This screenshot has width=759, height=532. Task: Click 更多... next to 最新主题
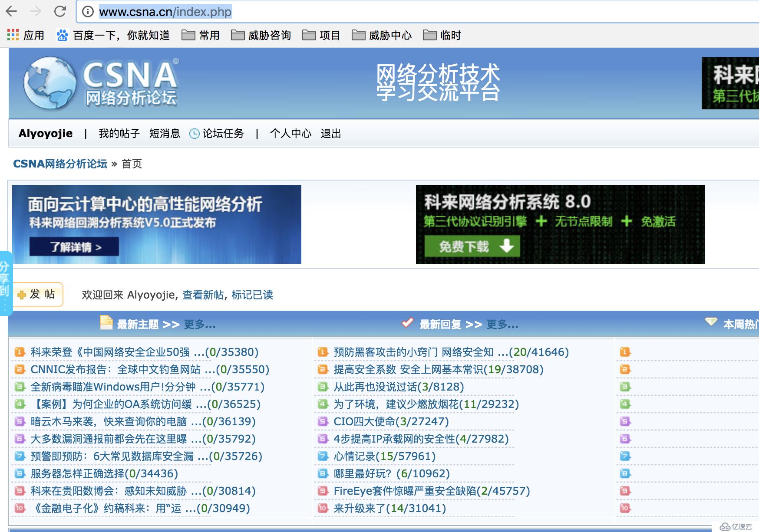click(200, 325)
